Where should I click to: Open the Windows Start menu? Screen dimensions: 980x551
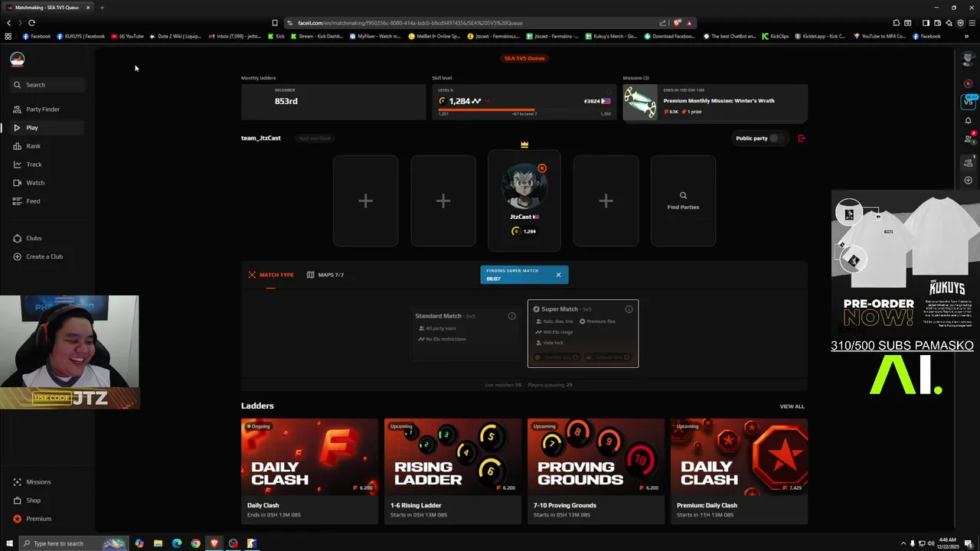tap(8, 543)
